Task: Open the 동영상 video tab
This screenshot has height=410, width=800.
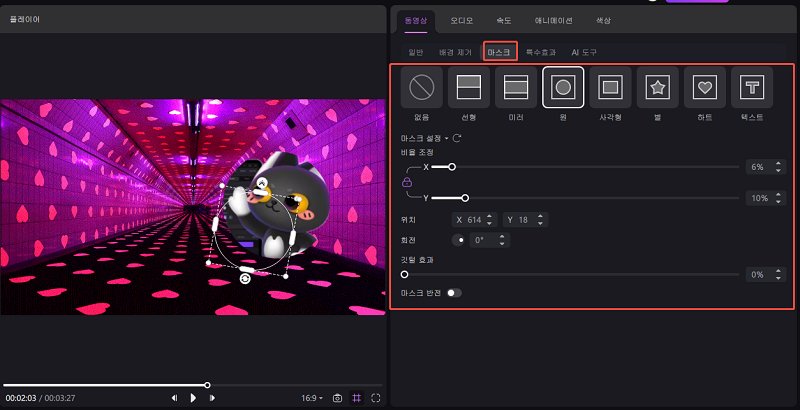Action: point(415,21)
